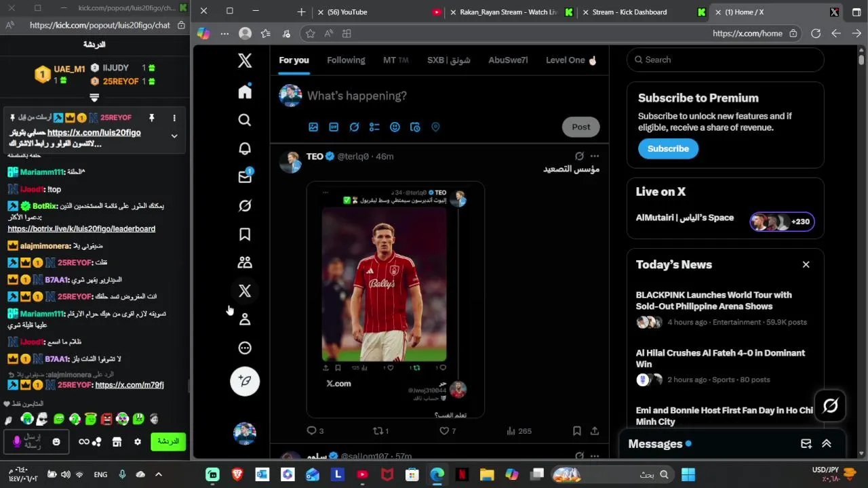Image resolution: width=868 pixels, height=488 pixels.
Task: Show hidden system tray icons
Action: (159, 474)
